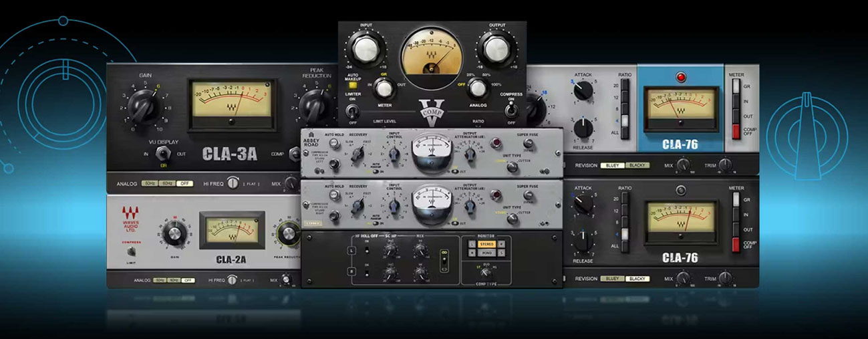
Task: Click the CLA-3A Hi Freq knob
Action: coord(233,182)
